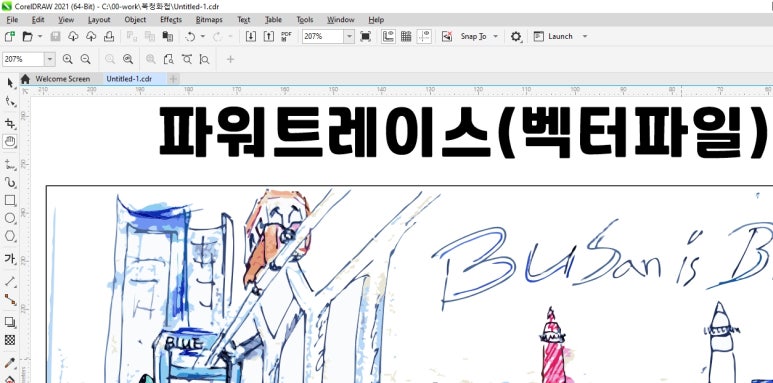This screenshot has height=383, width=773.
Task: Click the cloud upload icon
Action: (x=91, y=36)
